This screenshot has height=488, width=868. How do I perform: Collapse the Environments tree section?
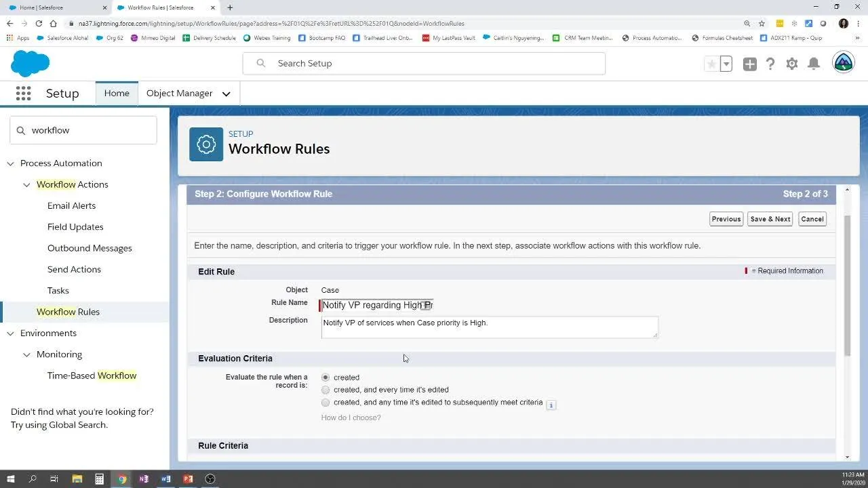click(10, 333)
